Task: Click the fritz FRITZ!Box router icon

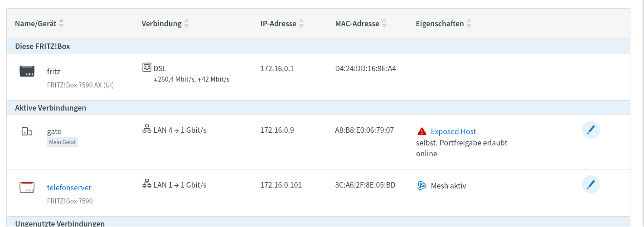Action: click(27, 71)
